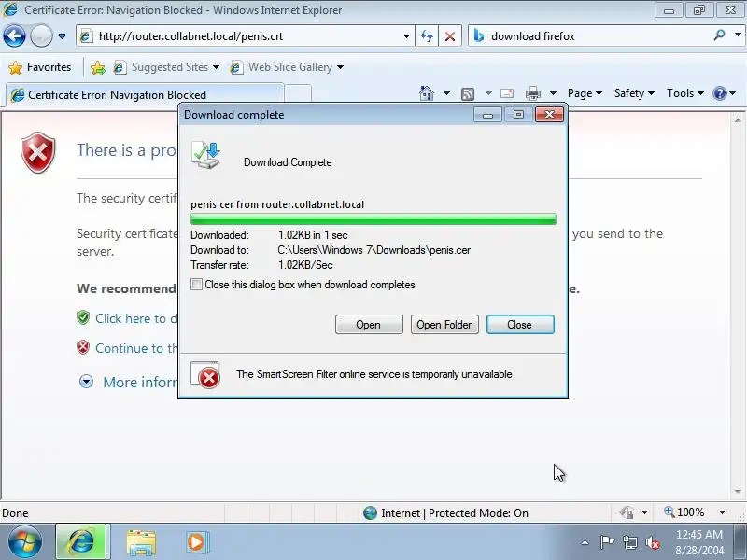Viewport: 747px width, 560px height.
Task: Click the IE Forward navigation button
Action: point(41,36)
